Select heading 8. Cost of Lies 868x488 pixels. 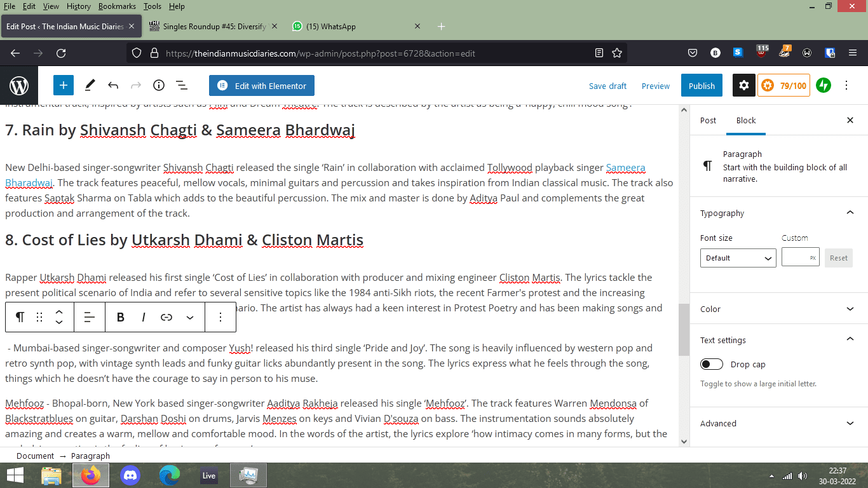pos(184,240)
